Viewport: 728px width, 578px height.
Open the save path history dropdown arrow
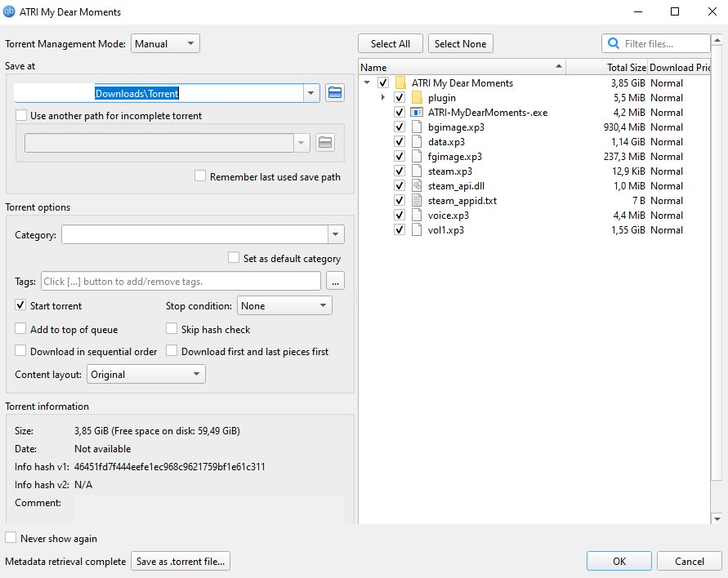(311, 93)
